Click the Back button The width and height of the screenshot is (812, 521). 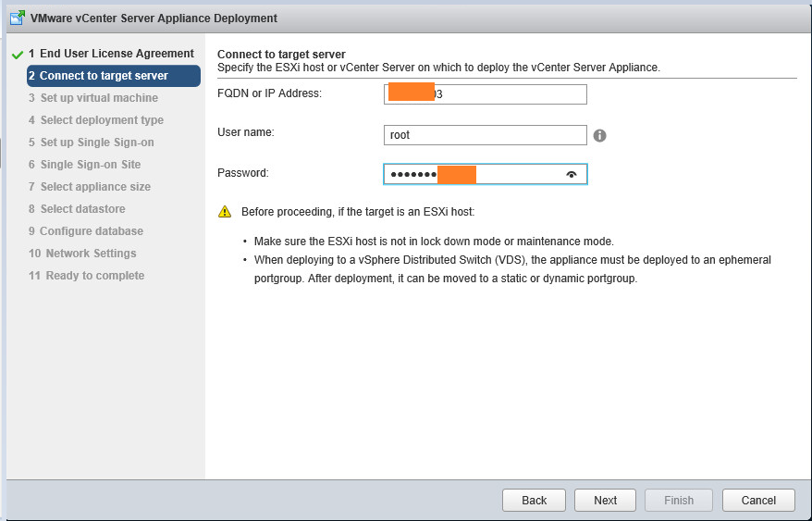point(534,501)
